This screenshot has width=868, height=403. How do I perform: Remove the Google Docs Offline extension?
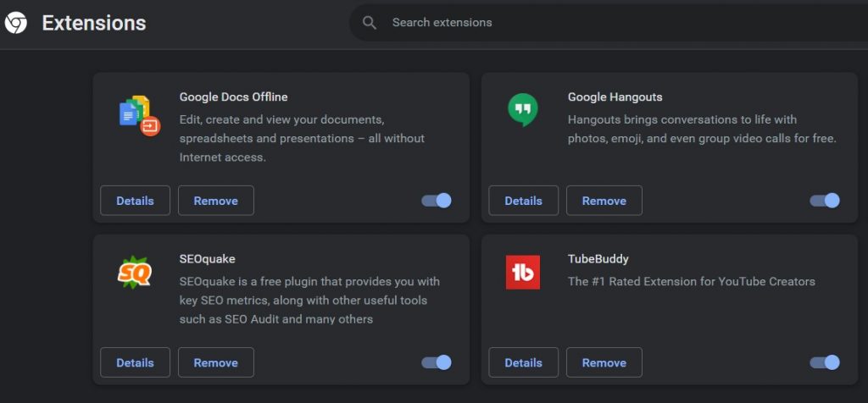(x=215, y=201)
